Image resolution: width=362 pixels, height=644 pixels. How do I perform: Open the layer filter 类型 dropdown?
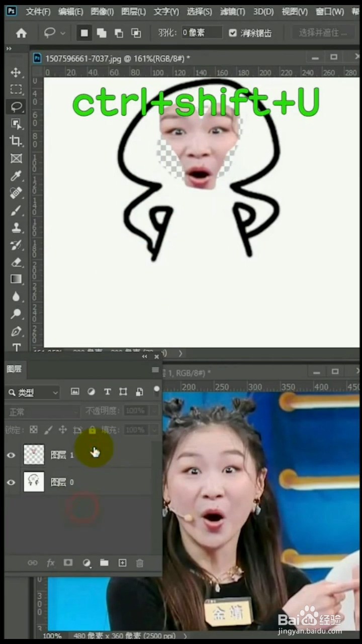pos(33,392)
